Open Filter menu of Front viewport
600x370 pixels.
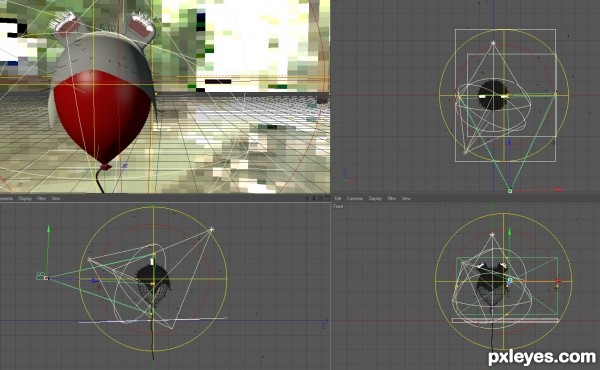pyautogui.click(x=392, y=199)
